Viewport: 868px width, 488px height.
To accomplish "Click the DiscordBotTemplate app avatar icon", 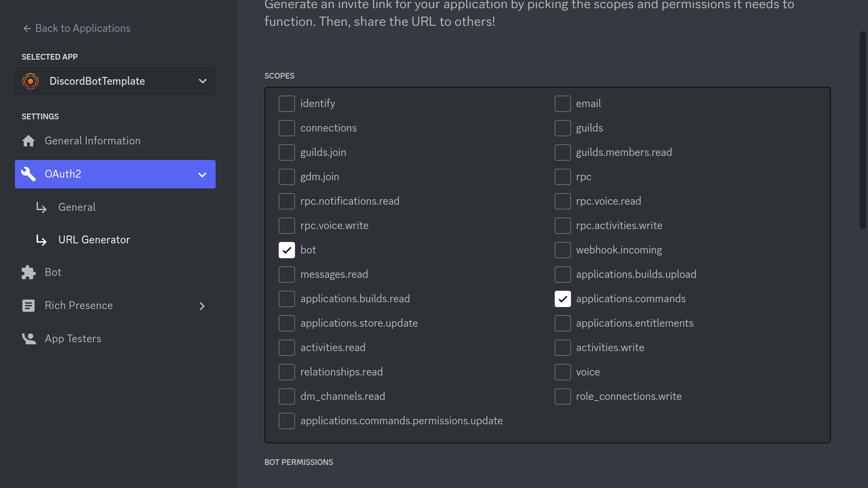I will [x=31, y=81].
